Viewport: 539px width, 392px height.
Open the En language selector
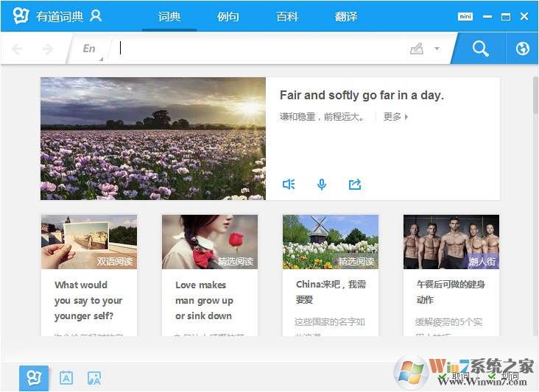click(x=89, y=49)
